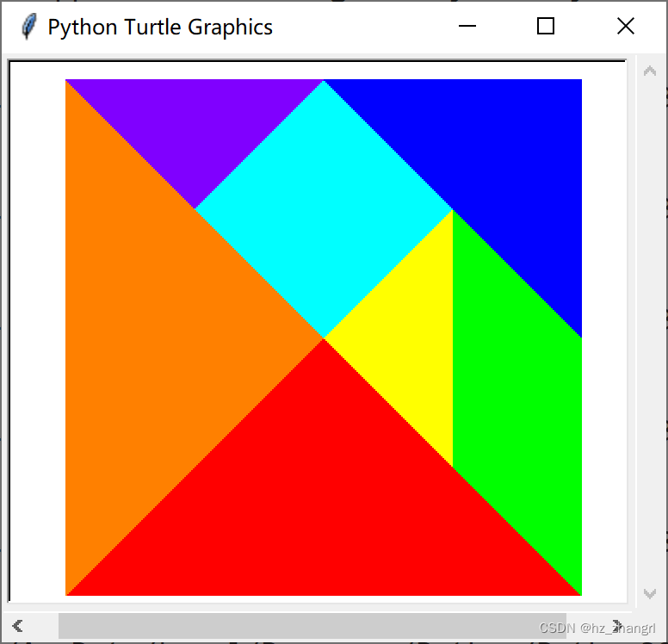Click the vertical scrollbar up arrow
This screenshot has width=668, height=644.
[649, 71]
